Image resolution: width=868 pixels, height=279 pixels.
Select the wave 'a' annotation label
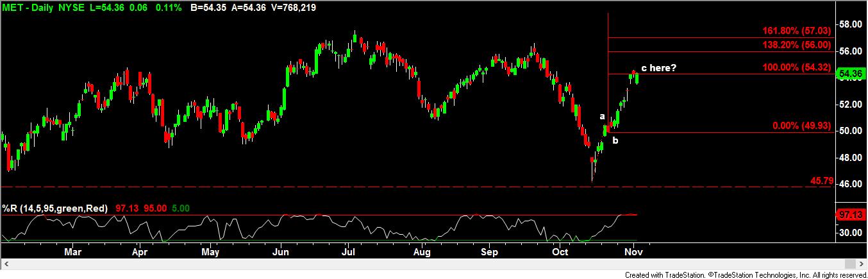tap(602, 117)
